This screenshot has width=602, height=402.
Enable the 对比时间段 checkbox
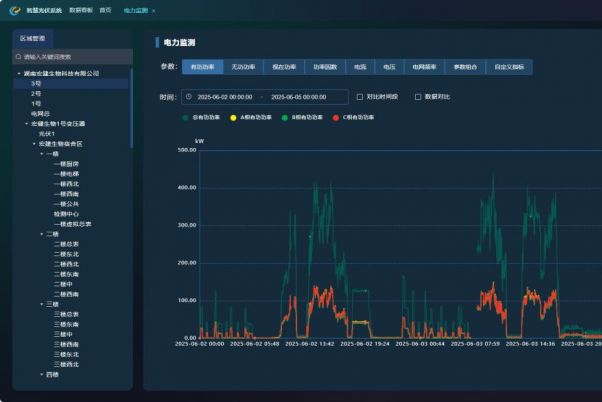(x=360, y=97)
